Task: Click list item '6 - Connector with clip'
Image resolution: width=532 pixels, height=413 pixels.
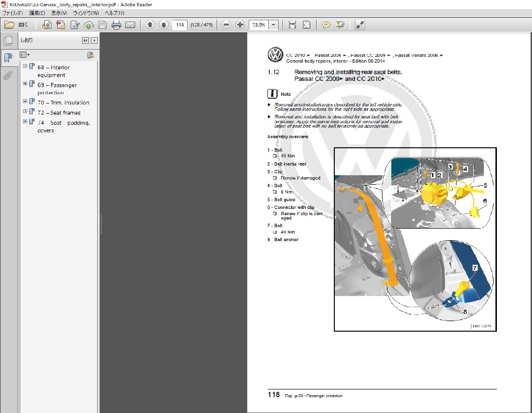Action: pos(291,207)
